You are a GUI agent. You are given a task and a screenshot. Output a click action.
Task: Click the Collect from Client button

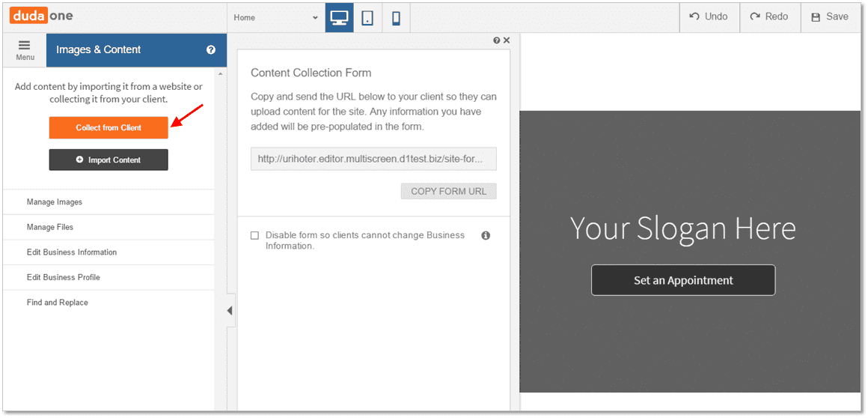tap(109, 127)
